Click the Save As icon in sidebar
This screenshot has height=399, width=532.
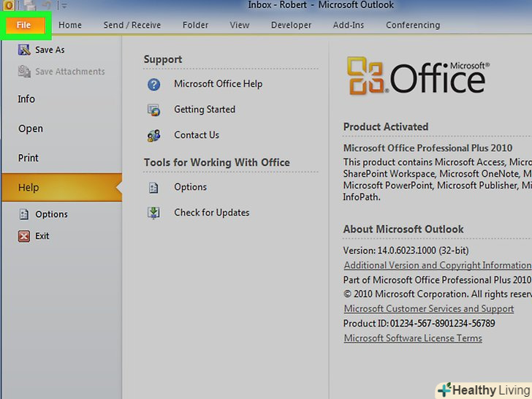(x=23, y=50)
